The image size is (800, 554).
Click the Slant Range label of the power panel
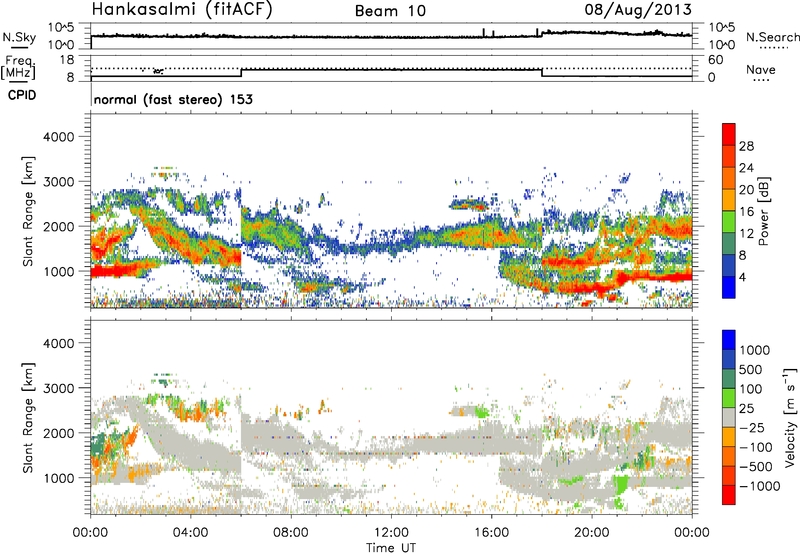tap(28, 211)
